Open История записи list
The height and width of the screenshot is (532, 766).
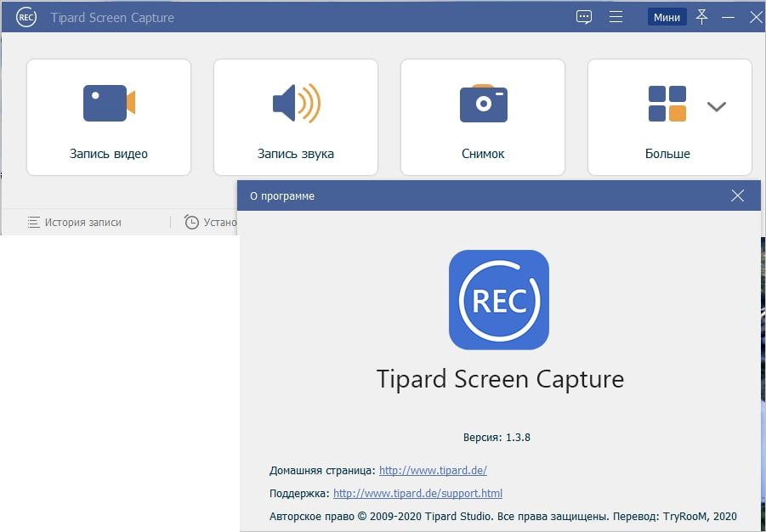[74, 223]
